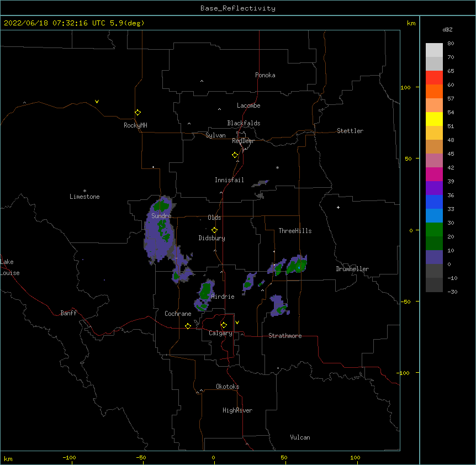Viewport: 476px width, 465px height.
Task: Click the Innisfail city label
Action: click(229, 180)
